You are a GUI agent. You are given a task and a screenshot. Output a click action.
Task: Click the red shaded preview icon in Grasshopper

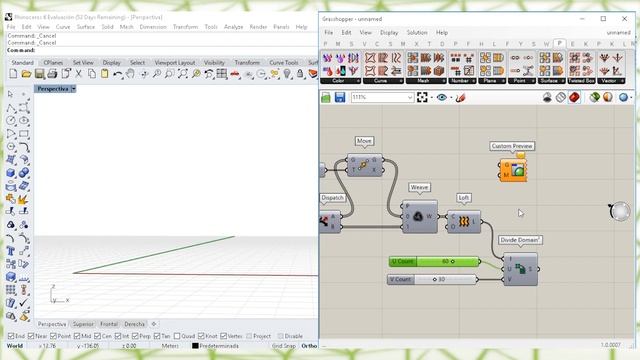[x=574, y=97]
